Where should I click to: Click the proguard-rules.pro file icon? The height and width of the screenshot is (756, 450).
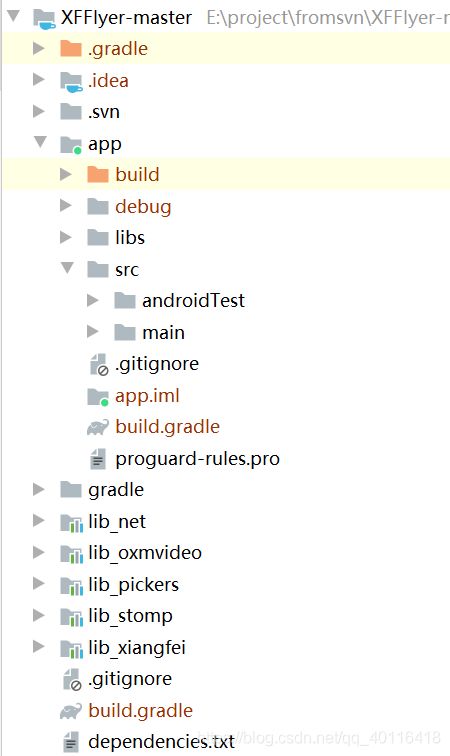pyautogui.click(x=98, y=459)
